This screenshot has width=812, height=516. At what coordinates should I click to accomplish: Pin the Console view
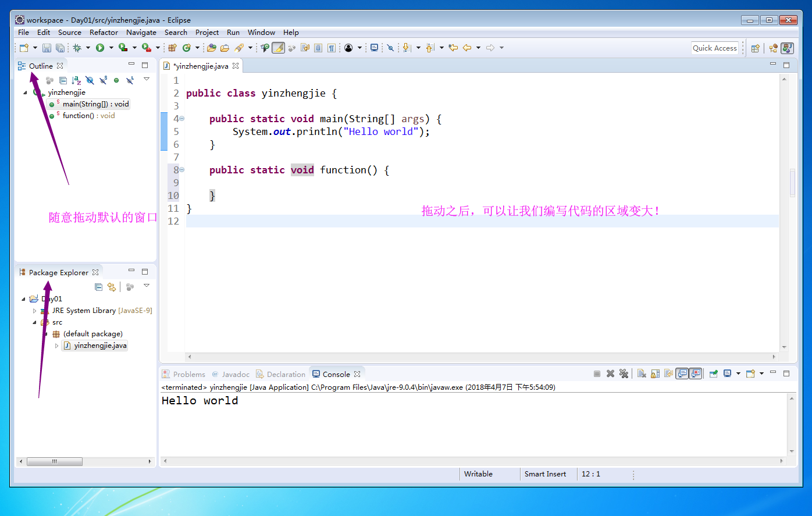pyautogui.click(x=713, y=373)
